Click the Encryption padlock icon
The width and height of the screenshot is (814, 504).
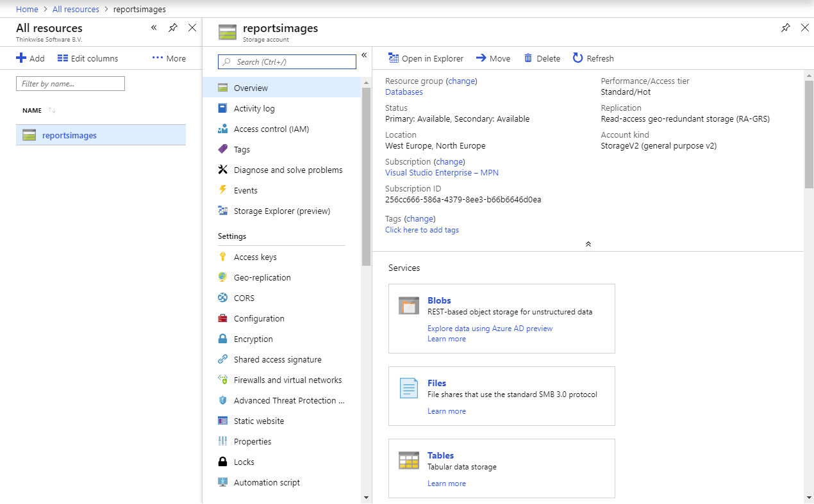[223, 339]
